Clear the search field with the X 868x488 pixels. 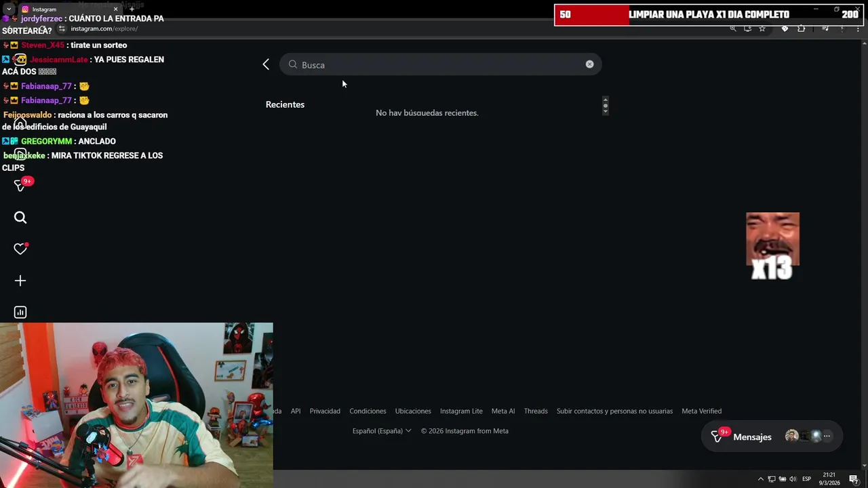(x=589, y=64)
